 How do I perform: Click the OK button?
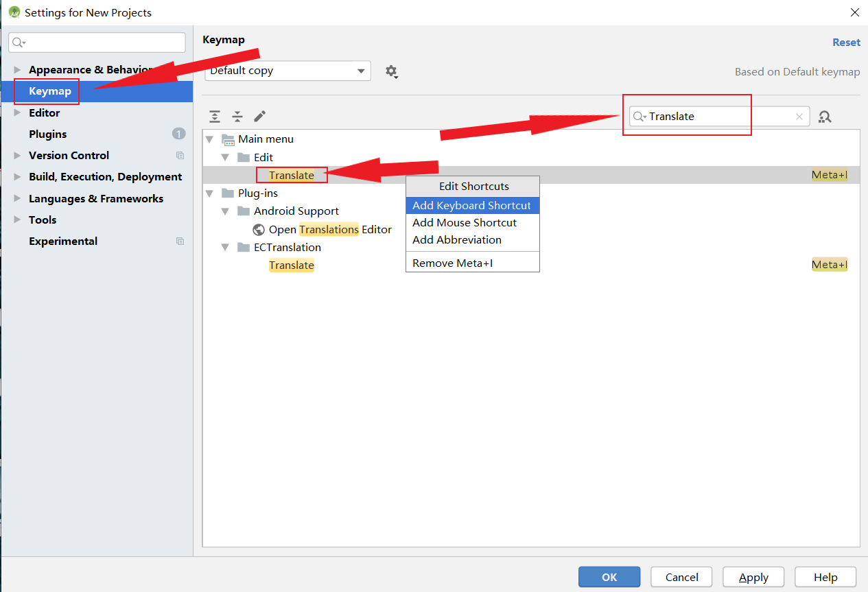[609, 577]
